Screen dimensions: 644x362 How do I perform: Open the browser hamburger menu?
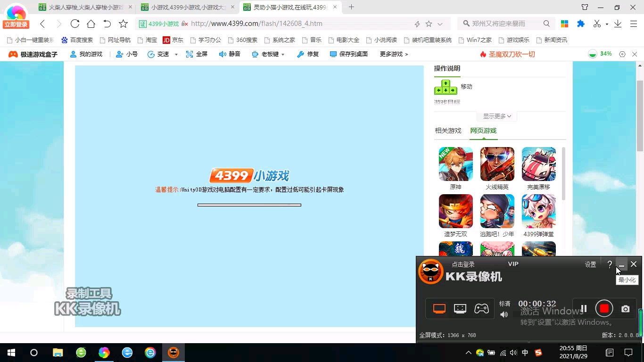point(634,24)
